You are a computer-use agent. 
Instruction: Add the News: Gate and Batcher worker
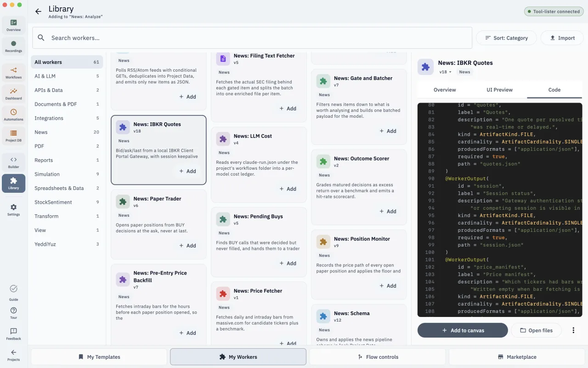point(388,131)
